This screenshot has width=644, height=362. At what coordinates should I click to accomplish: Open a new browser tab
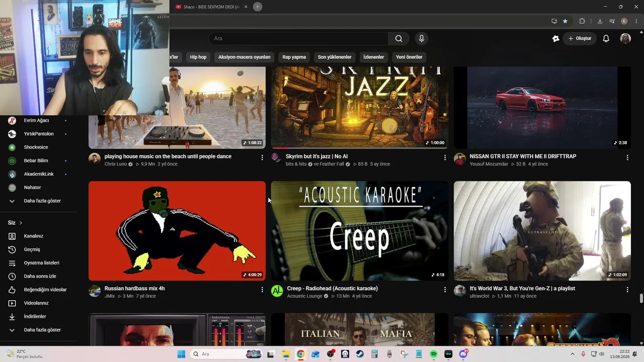pyautogui.click(x=257, y=7)
